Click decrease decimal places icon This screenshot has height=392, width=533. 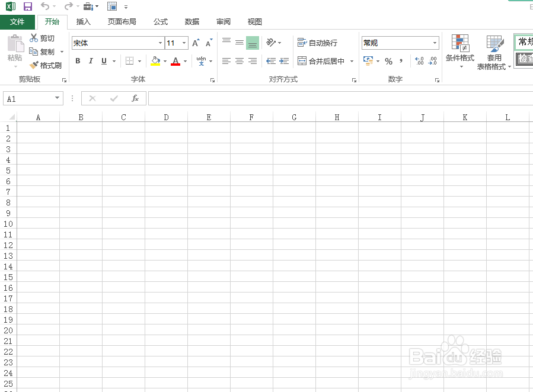[433, 61]
